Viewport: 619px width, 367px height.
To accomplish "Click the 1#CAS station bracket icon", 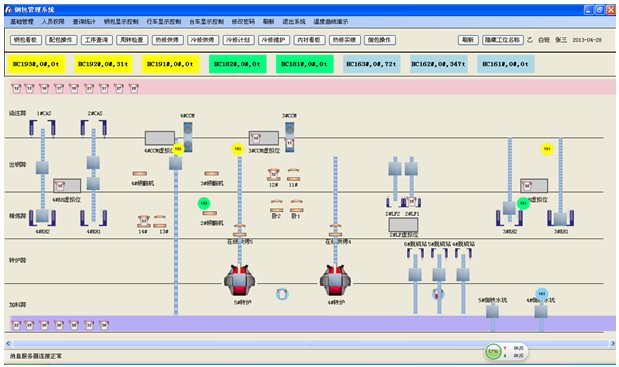I will 42,128.
